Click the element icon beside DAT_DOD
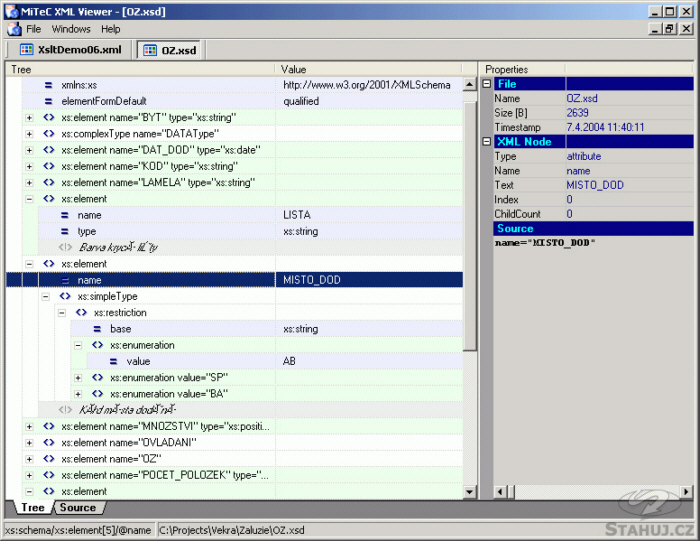 (x=49, y=150)
